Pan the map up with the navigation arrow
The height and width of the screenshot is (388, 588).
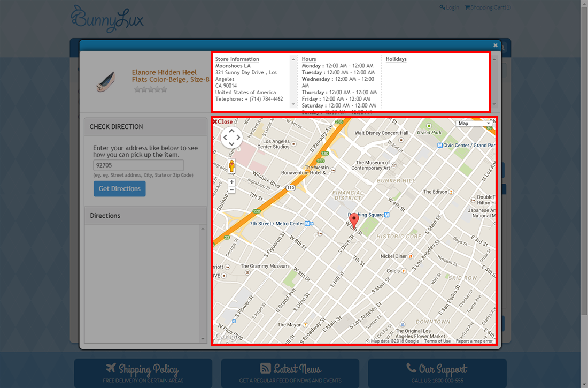coord(231,131)
